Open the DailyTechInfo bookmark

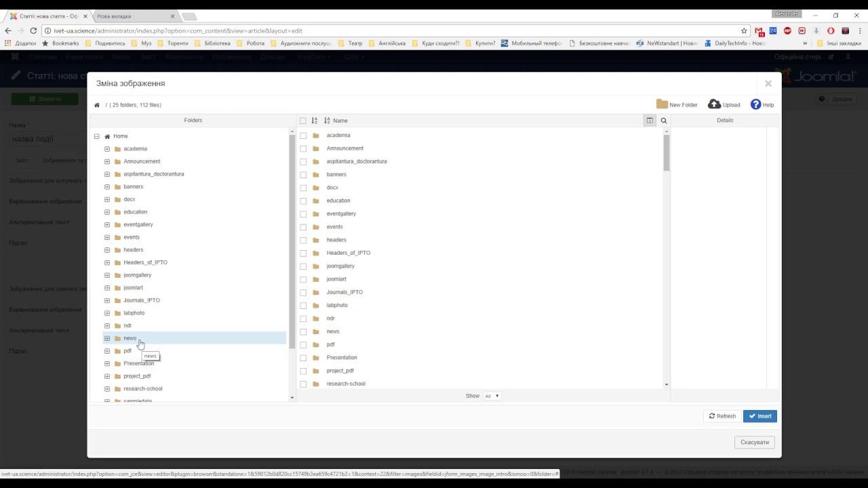(735, 43)
